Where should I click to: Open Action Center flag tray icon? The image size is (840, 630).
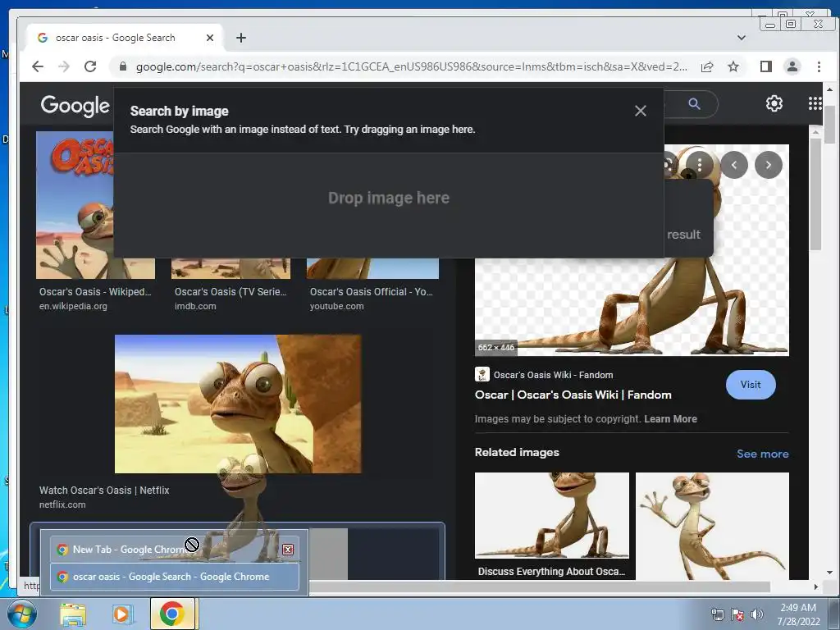[x=737, y=614]
